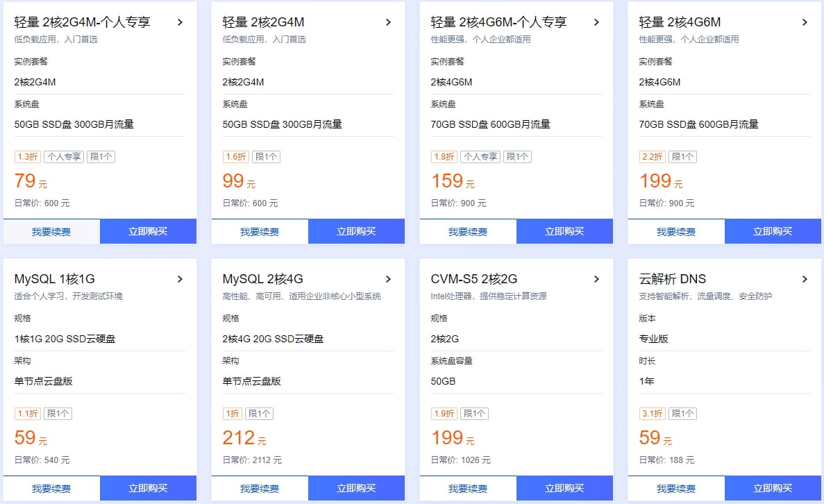The width and height of the screenshot is (824, 504).
Task: Click 立即购买 on MySQL 1核1G
Action: (148, 488)
